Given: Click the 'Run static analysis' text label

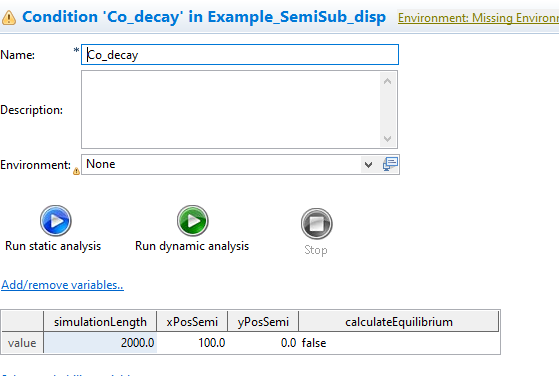Looking at the screenshot, I should coord(53,246).
